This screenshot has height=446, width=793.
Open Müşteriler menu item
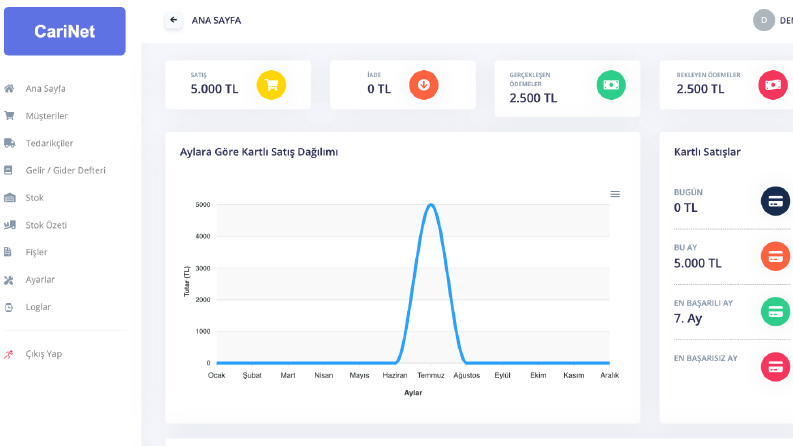point(47,116)
